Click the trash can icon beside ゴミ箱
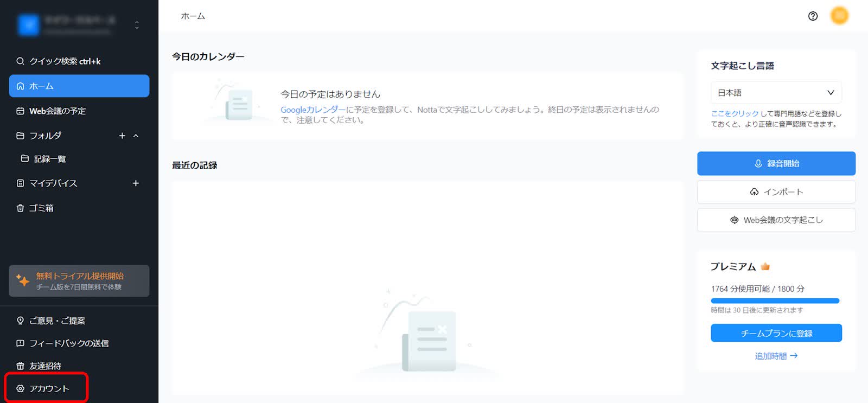Screen dimensions: 868x403 coord(20,208)
